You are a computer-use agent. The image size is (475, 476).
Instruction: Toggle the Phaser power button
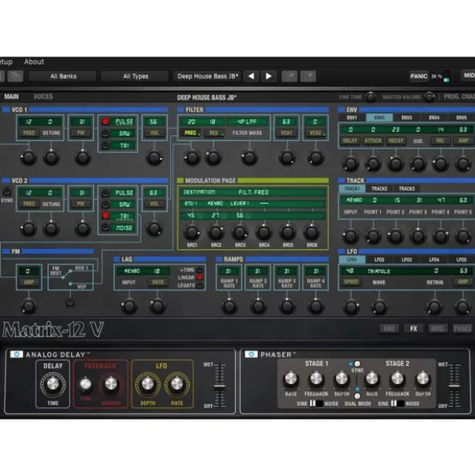pyautogui.click(x=251, y=354)
